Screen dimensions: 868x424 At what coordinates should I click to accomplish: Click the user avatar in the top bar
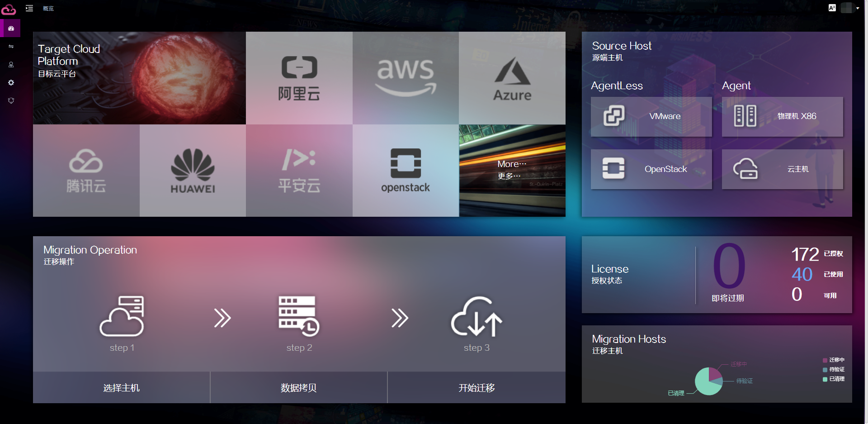coord(847,8)
